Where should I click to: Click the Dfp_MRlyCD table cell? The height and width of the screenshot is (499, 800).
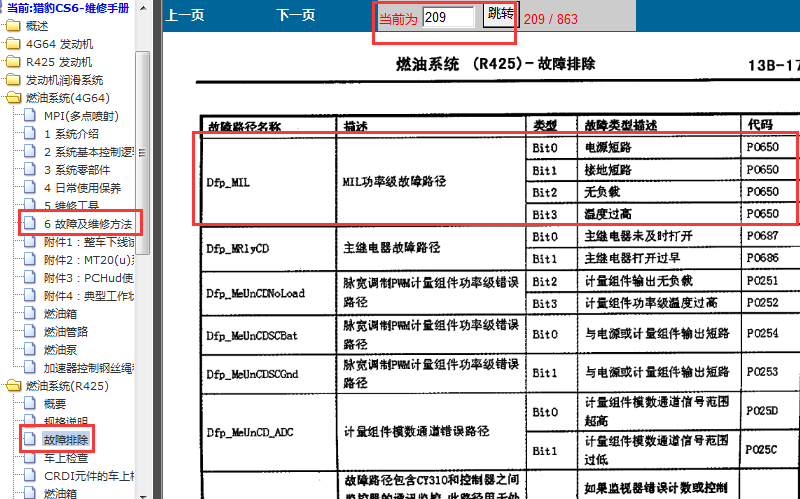click(x=269, y=248)
